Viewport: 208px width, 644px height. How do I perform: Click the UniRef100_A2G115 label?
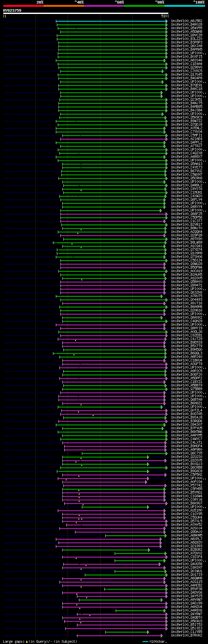pyautogui.click(x=187, y=582)
